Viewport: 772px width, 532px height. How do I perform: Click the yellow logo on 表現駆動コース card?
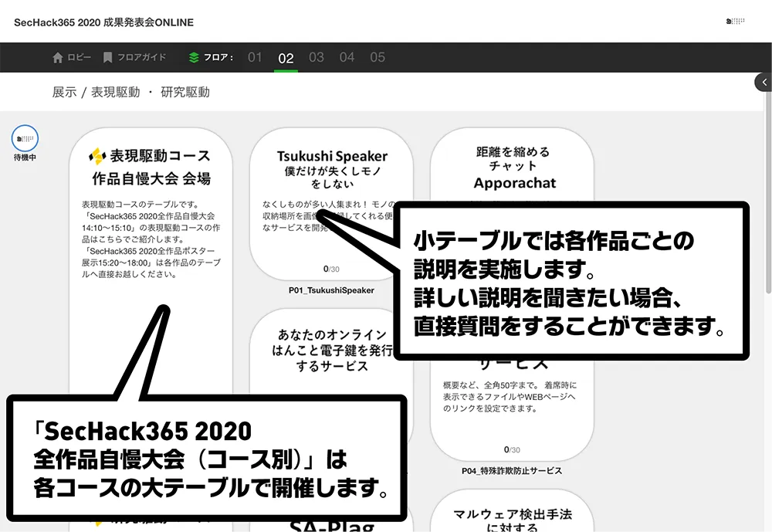click(x=97, y=156)
